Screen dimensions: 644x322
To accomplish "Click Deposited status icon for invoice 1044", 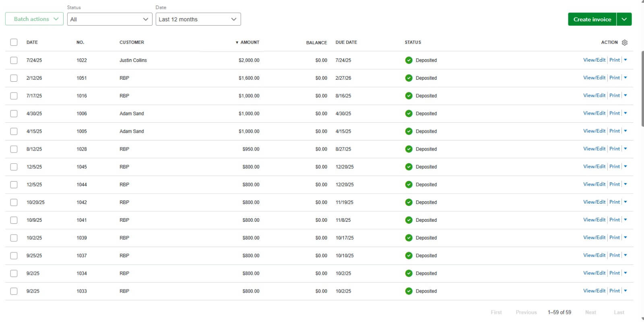I will click(x=409, y=184).
